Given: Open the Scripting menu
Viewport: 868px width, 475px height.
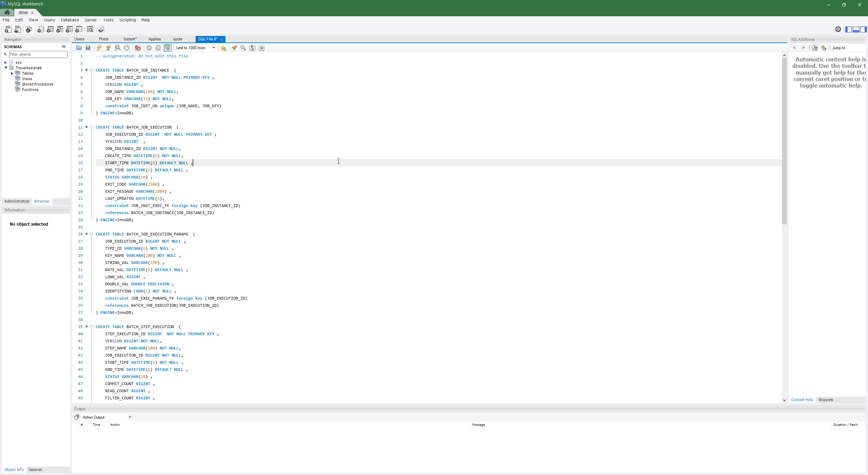Looking at the screenshot, I should (x=127, y=20).
